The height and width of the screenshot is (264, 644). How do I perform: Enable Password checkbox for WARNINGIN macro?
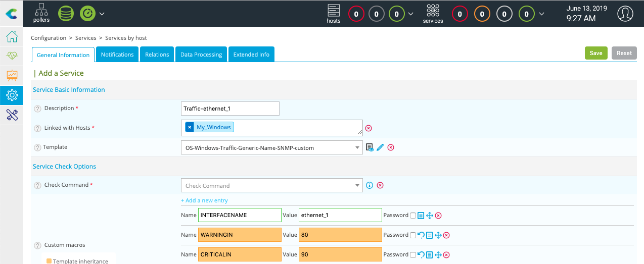413,235
